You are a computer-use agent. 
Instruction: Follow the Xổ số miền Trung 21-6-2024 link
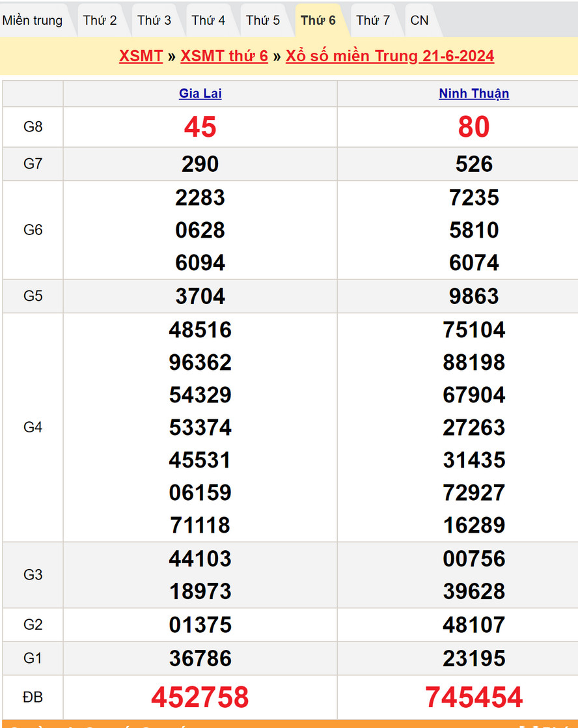[x=390, y=56]
